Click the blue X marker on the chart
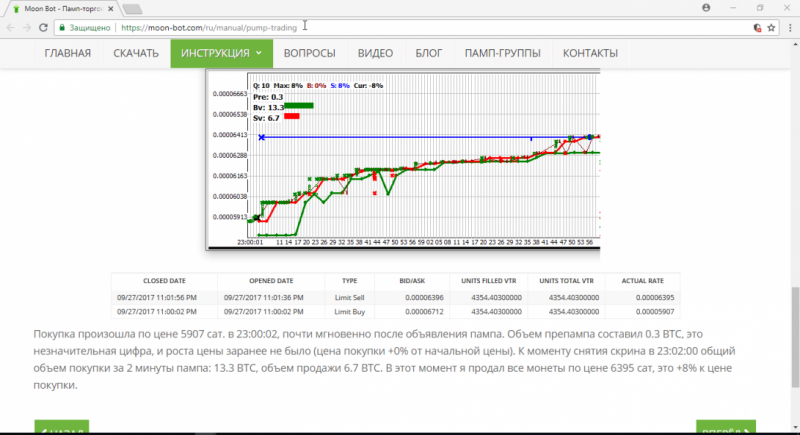The width and height of the screenshot is (800, 435). (261, 137)
